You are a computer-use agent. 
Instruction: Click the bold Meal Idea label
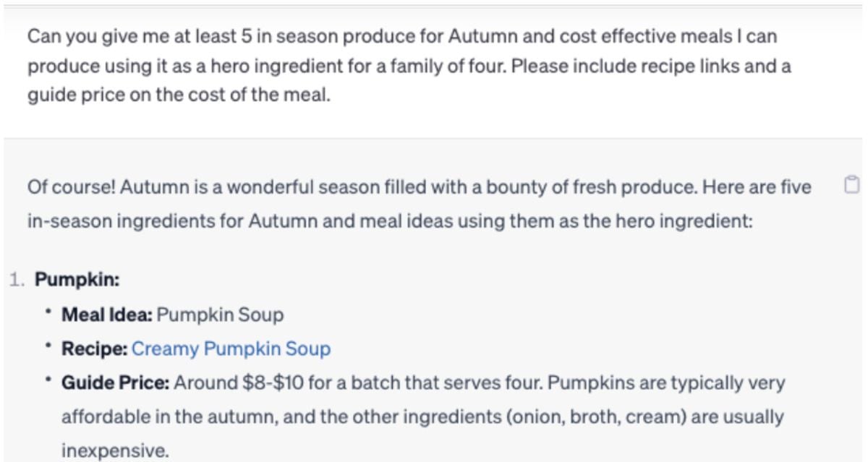point(107,315)
